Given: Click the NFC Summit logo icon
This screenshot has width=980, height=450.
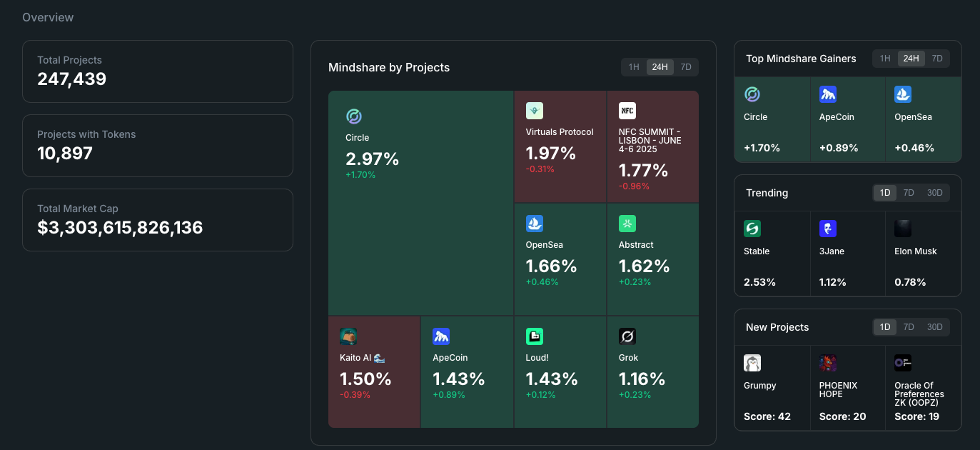Looking at the screenshot, I should 627,111.
